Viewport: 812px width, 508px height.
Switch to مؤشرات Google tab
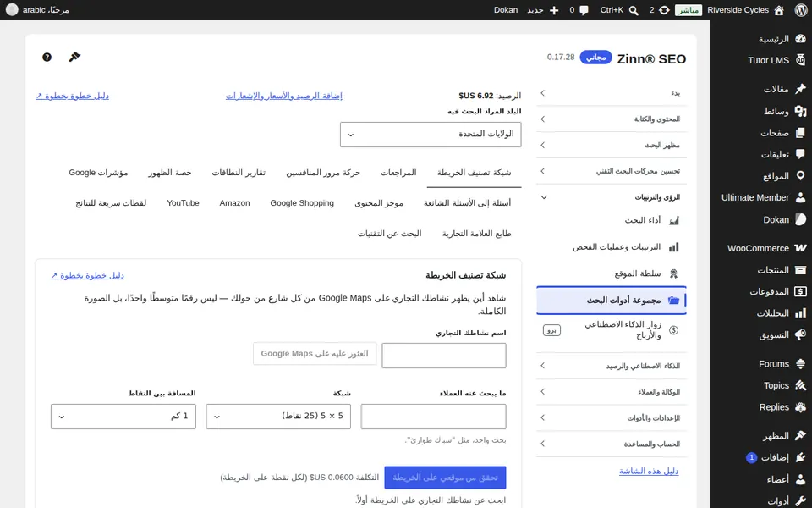[98, 173]
